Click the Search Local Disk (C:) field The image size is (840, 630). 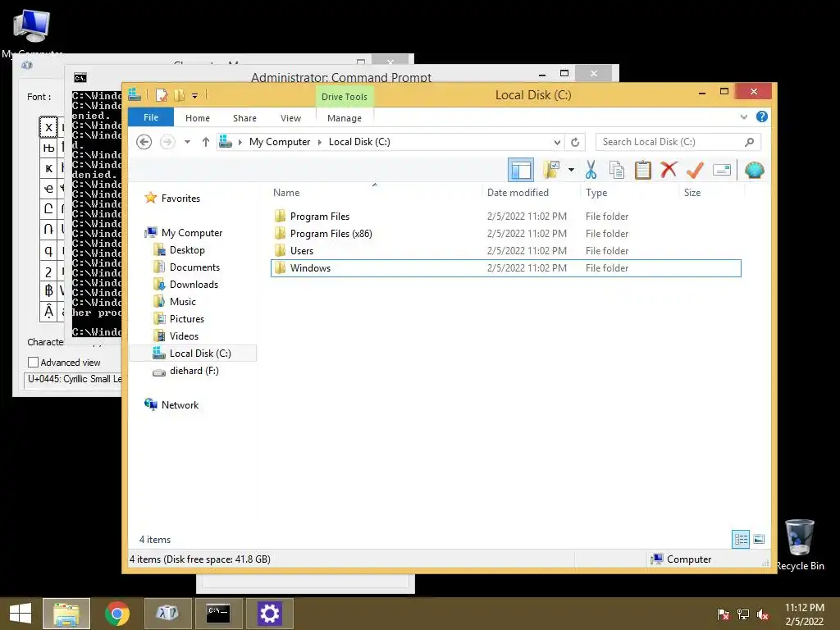(x=678, y=142)
